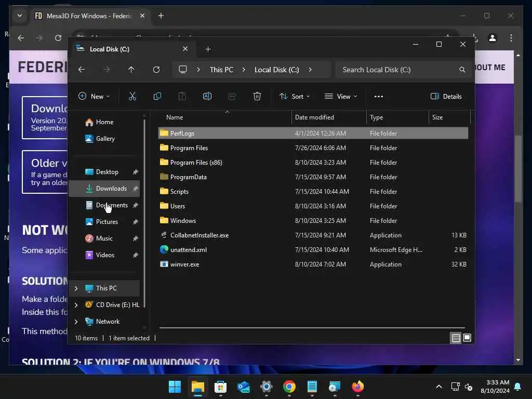Unpin Desktop from quick access
The width and height of the screenshot is (532, 399).
pos(136,172)
